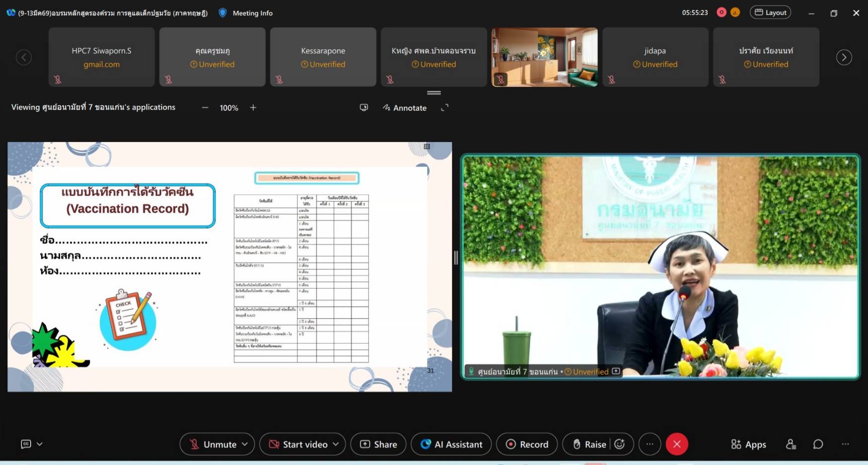Click the Record button
Viewport: 868px width, 465px height.
coord(527,444)
